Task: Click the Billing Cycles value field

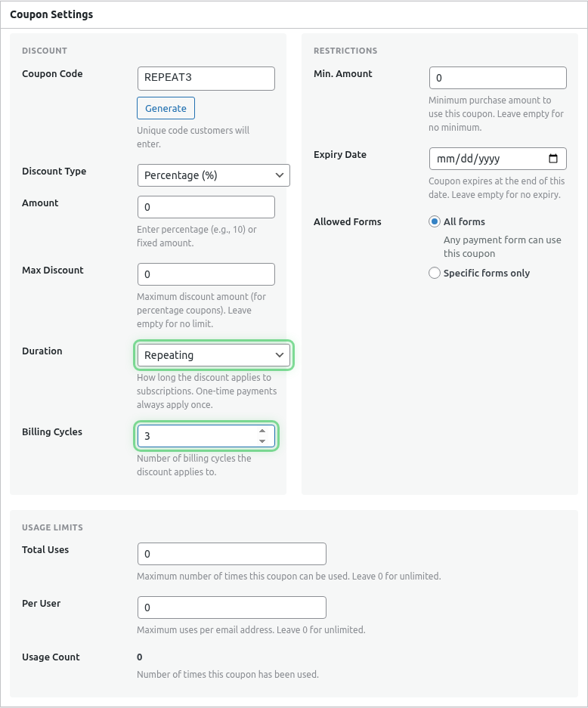Action: click(x=197, y=435)
